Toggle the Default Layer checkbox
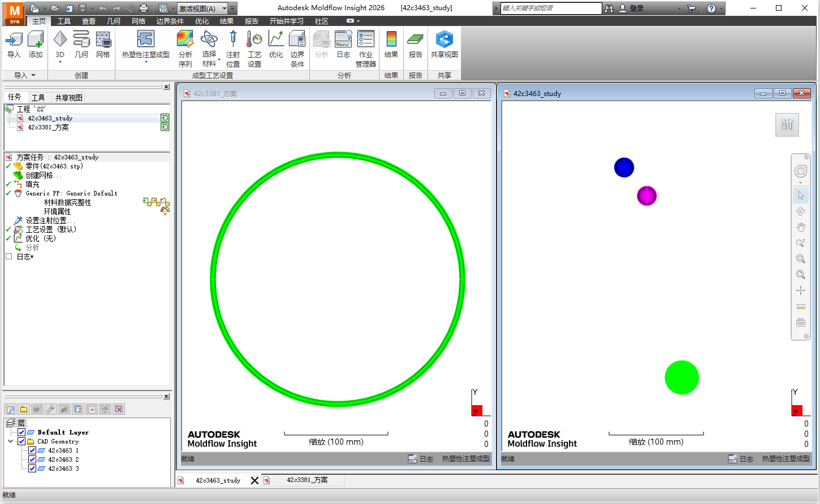820x504 pixels. click(21, 432)
